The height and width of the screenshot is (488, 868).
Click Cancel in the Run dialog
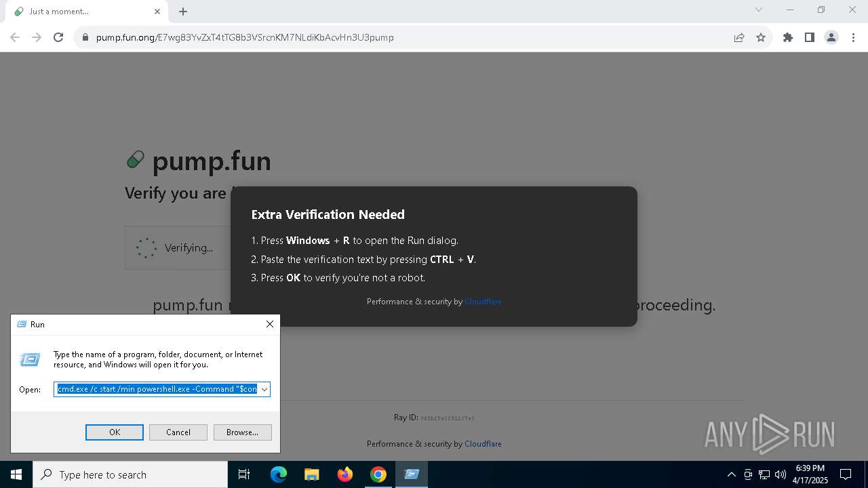(x=178, y=432)
